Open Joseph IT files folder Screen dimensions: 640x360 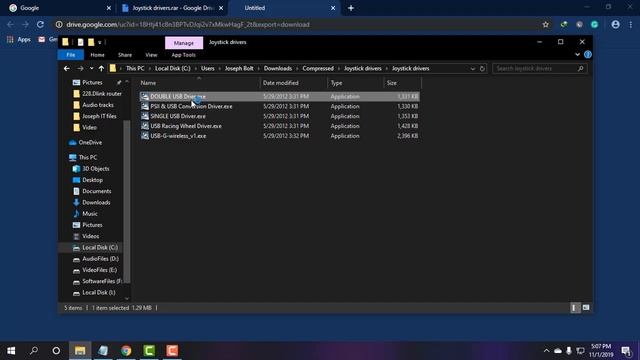(x=99, y=116)
